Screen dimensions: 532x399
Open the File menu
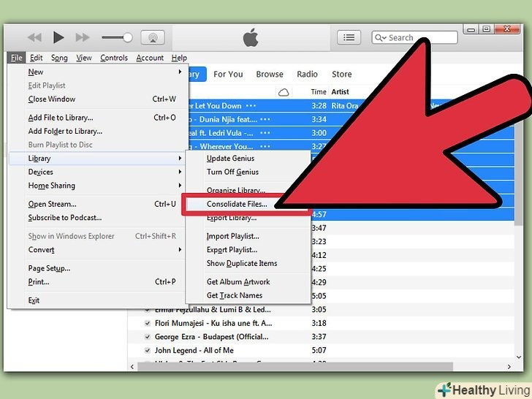tap(16, 58)
